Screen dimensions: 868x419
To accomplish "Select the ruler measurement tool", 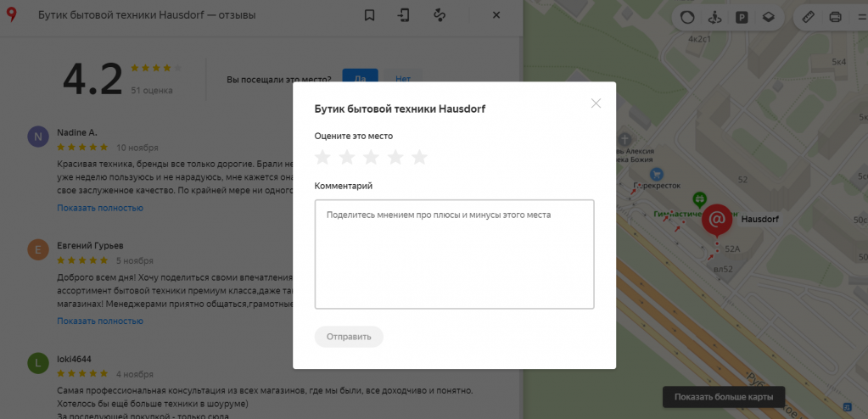I will 809,17.
